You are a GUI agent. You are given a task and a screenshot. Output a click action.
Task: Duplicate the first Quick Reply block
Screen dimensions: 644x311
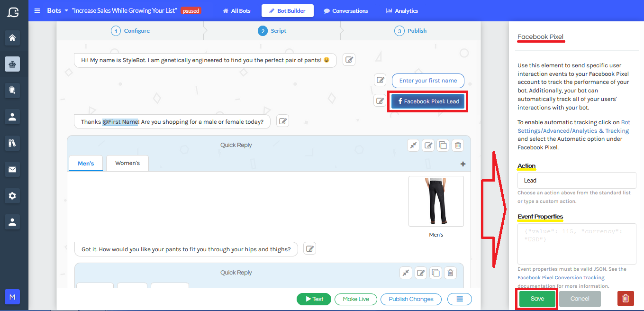443,146
